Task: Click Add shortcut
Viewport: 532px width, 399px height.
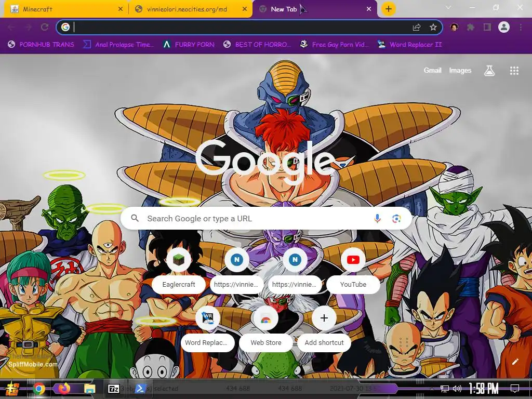Action: tap(324, 330)
